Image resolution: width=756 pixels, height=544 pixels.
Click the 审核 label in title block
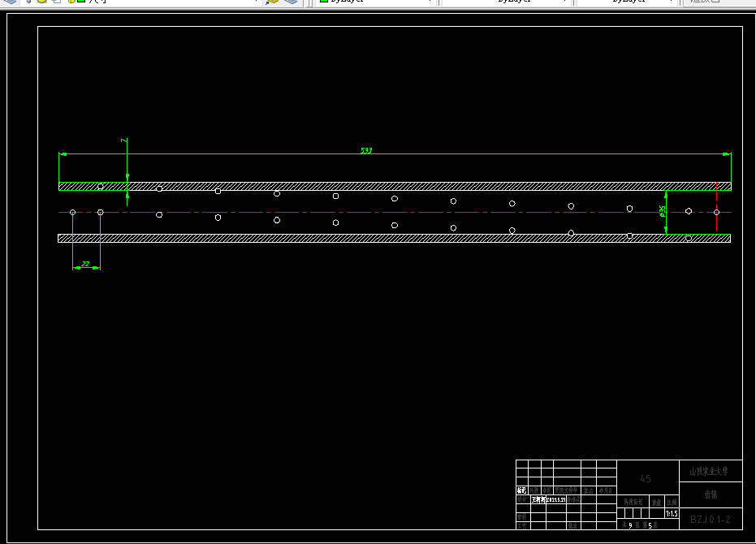pyautogui.click(x=521, y=517)
